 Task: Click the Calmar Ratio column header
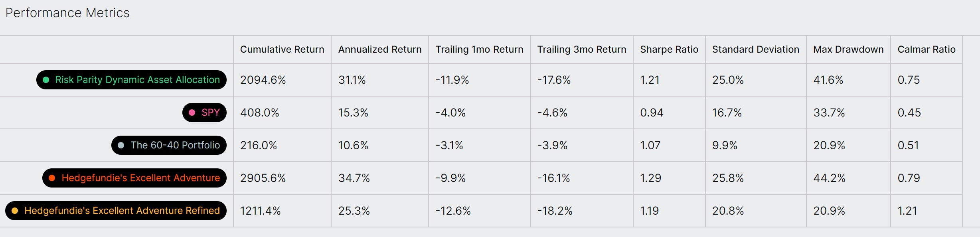point(927,49)
